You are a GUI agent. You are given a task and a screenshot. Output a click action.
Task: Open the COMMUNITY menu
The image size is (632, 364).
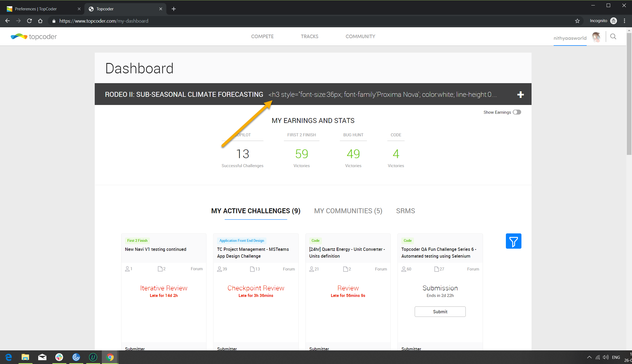pyautogui.click(x=360, y=37)
